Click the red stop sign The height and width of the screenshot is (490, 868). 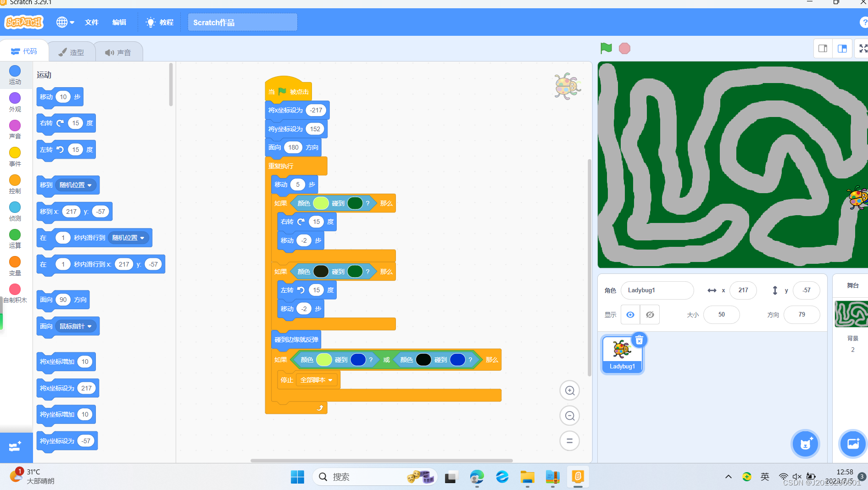624,48
